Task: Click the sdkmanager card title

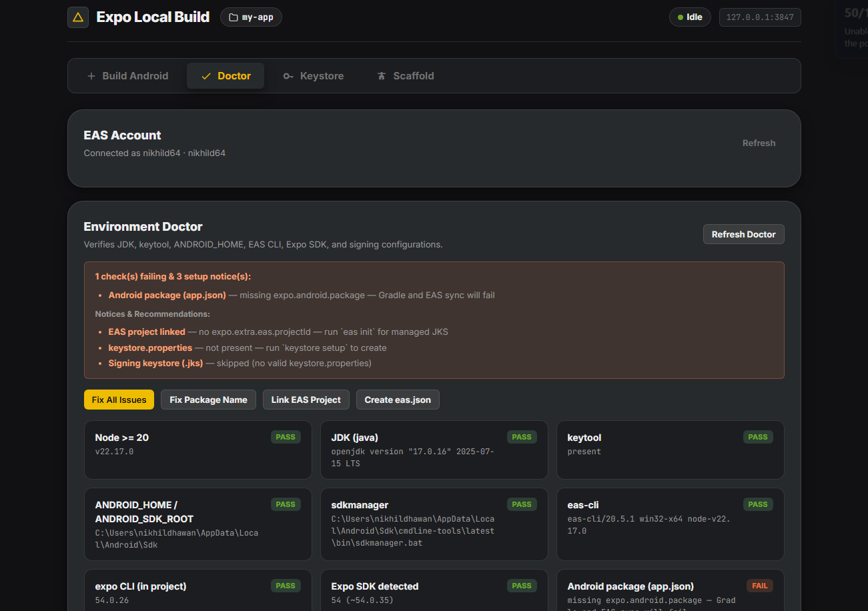Action: (360, 506)
